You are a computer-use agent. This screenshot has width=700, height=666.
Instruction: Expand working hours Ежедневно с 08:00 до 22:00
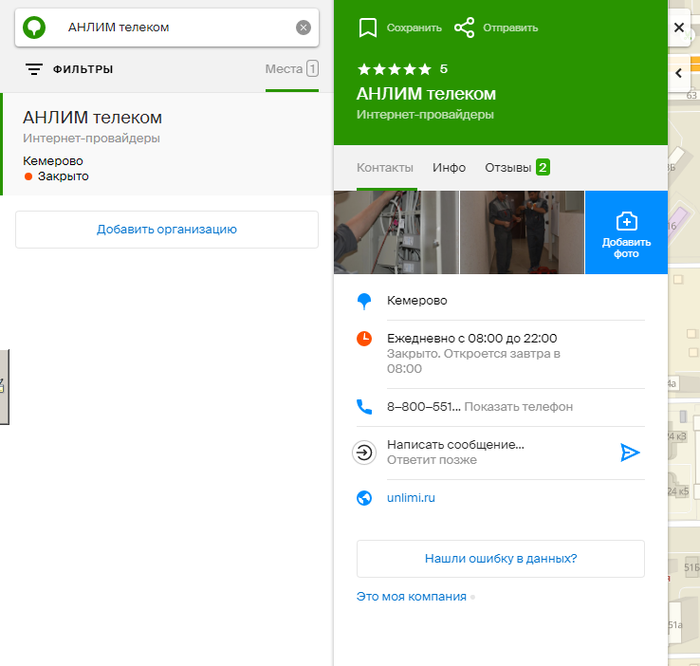coord(472,338)
